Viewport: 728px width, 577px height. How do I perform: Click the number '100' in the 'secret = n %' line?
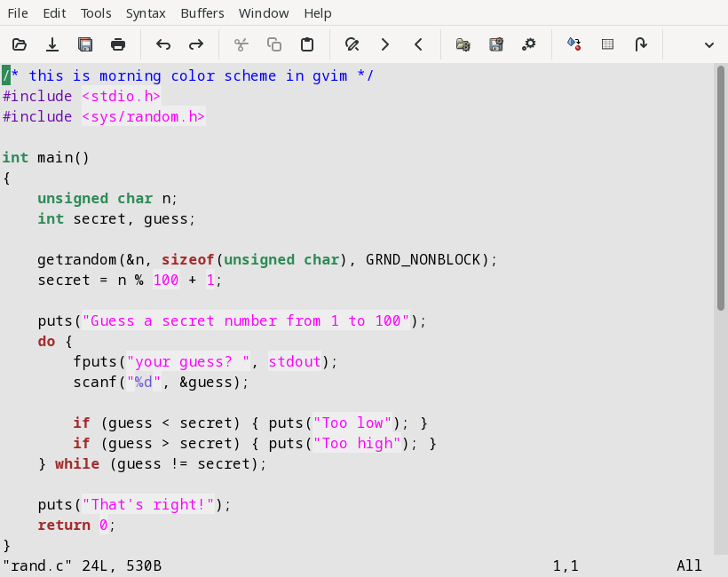166,280
